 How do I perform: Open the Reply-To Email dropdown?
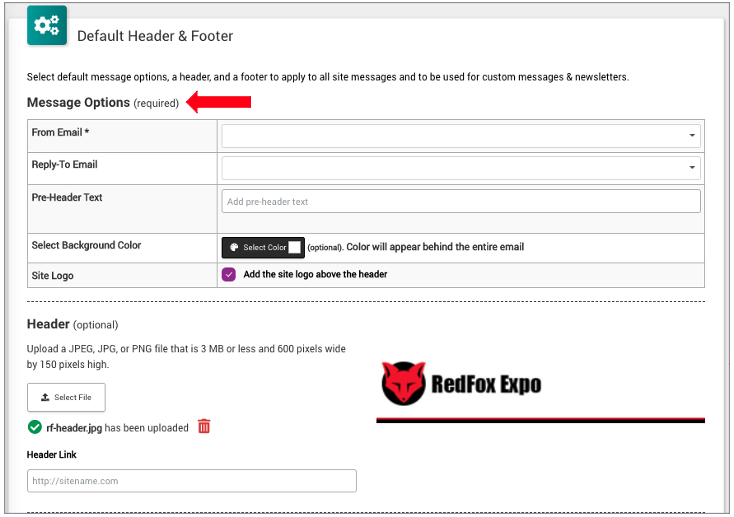pyautogui.click(x=461, y=168)
